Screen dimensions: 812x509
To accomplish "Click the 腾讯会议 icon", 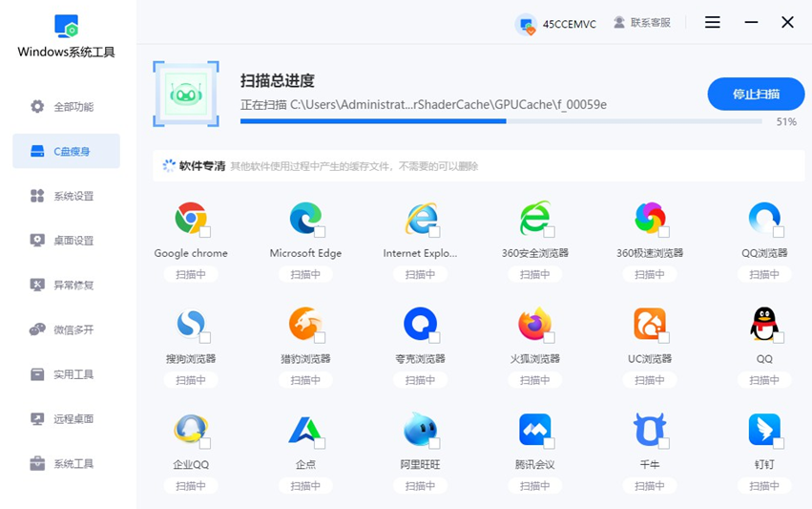I will [535, 429].
